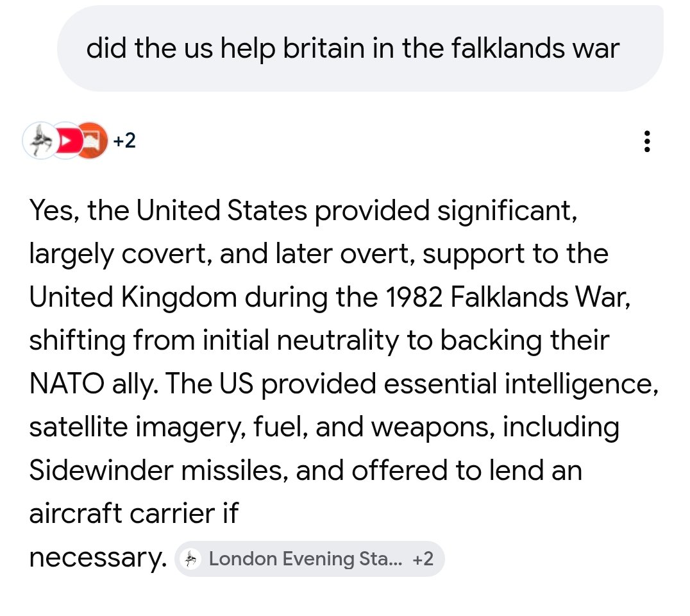This screenshot has height=616, width=690.
Task: Tap the final word "necessary."
Action: (97, 558)
